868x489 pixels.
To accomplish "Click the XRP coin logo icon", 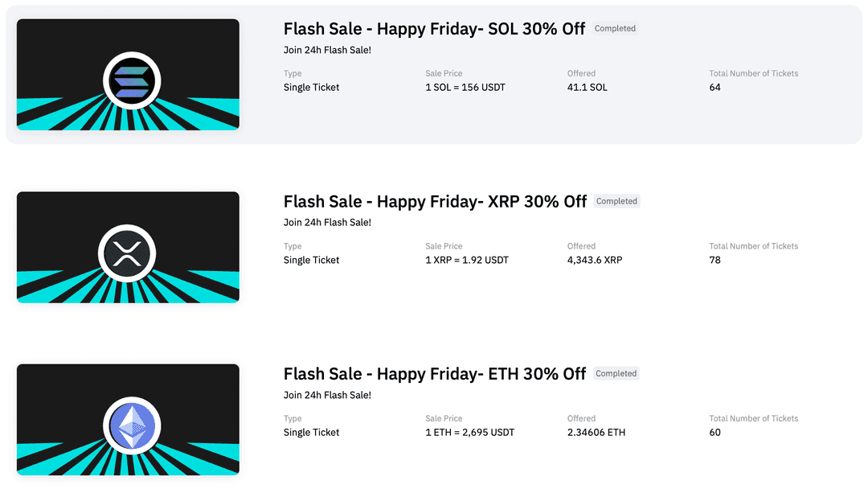I will coord(127,254).
